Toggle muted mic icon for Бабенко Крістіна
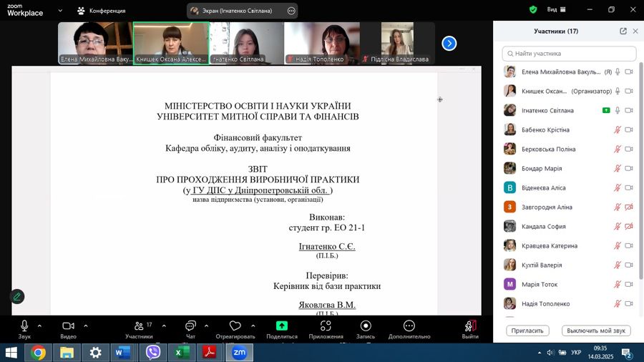 (618, 129)
